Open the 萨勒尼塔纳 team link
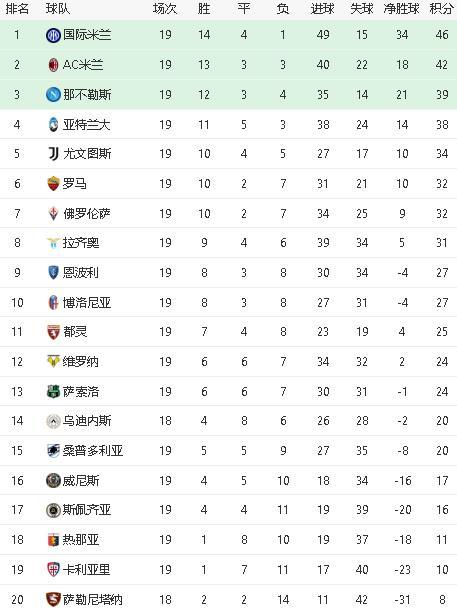The image size is (457, 613). (93, 599)
